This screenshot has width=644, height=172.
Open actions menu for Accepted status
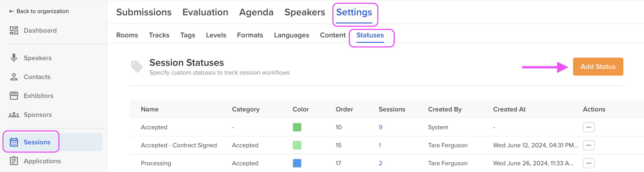(589, 127)
